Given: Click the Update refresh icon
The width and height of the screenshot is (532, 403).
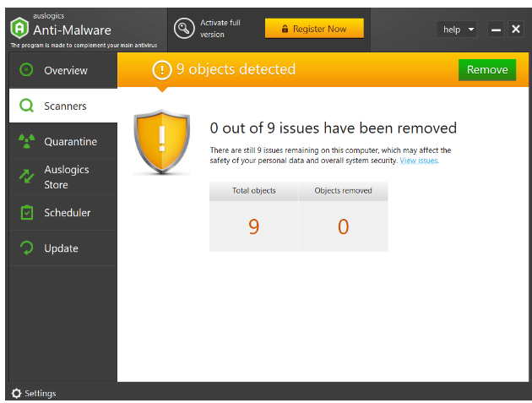Looking at the screenshot, I should 26,248.
